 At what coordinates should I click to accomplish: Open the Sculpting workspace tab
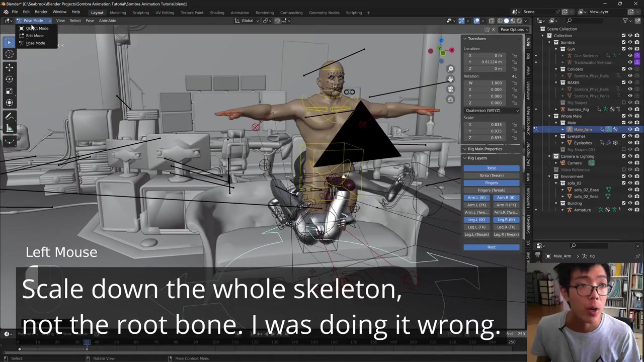(140, 13)
